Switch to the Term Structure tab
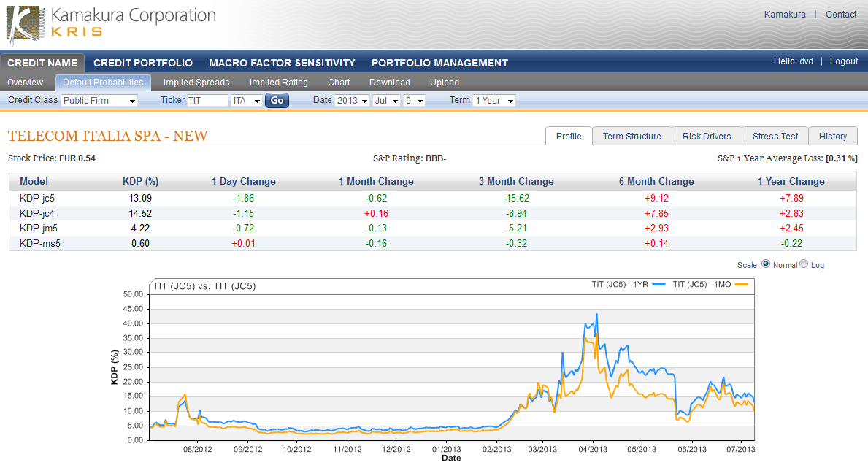The height and width of the screenshot is (468, 868). (x=631, y=137)
